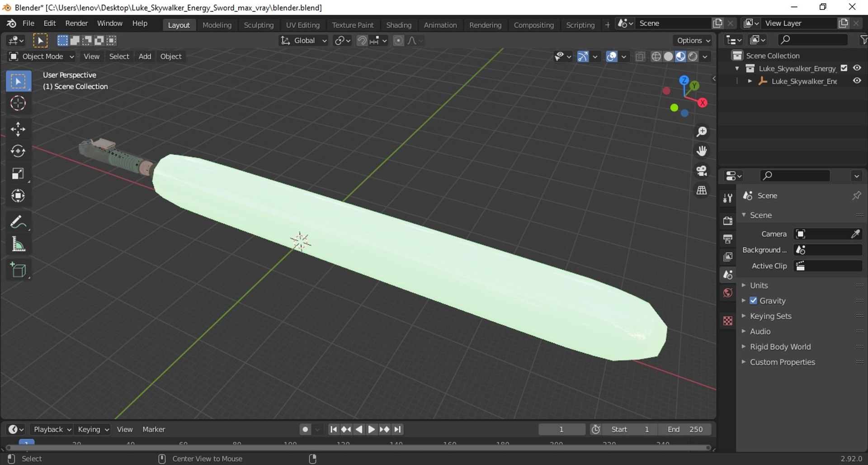The image size is (868, 465).
Task: Switch to the Sculpting workspace tab
Action: coord(259,25)
